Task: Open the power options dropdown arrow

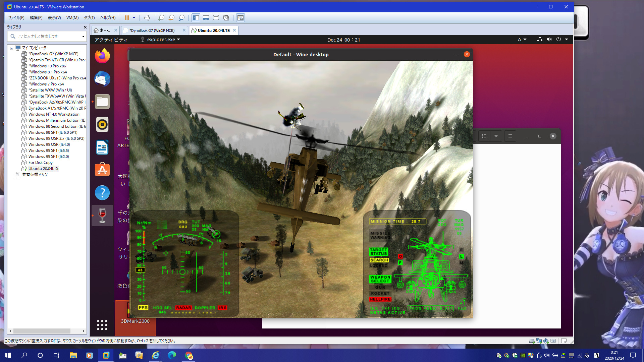Action: pos(134,18)
